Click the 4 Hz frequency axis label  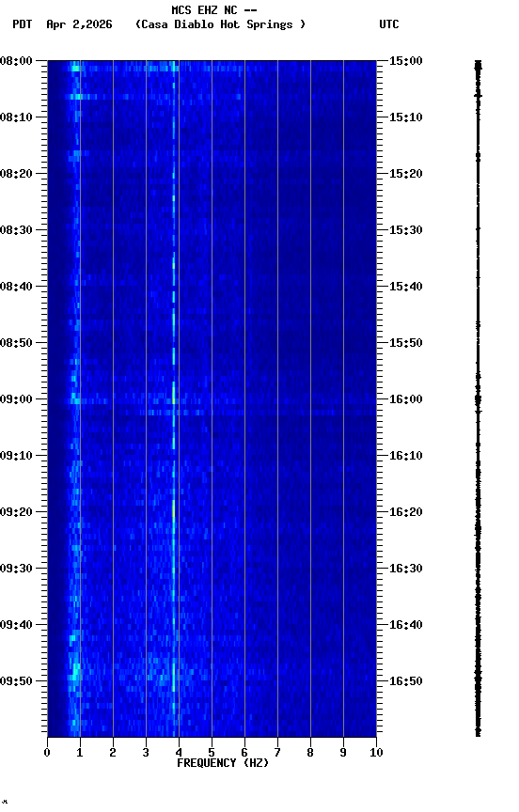point(179,753)
